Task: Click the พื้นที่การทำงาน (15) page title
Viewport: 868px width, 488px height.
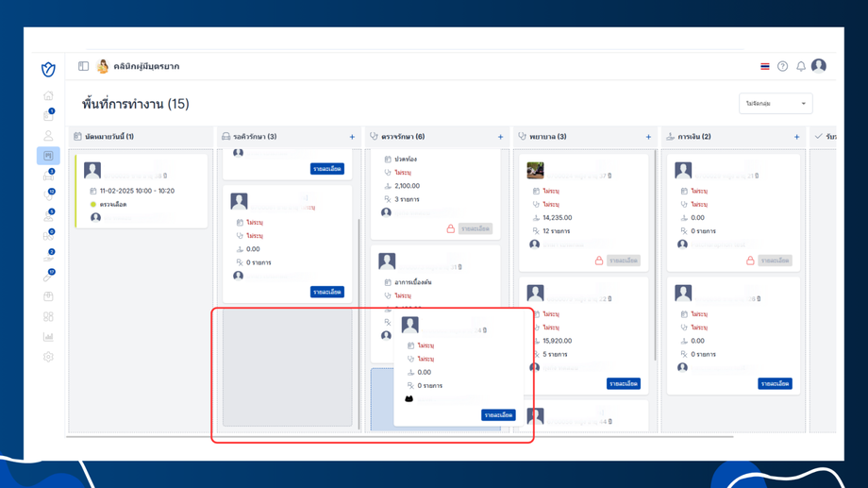Action: 136,104
